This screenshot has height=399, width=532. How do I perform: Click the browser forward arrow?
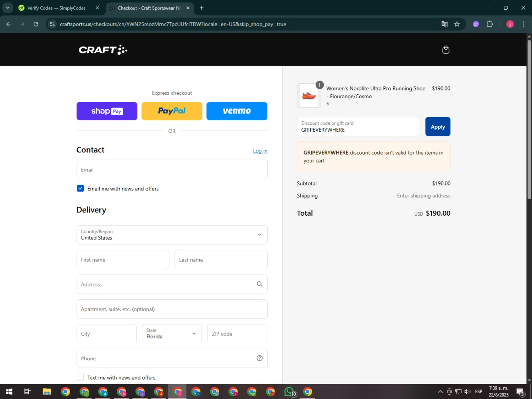[x=22, y=24]
